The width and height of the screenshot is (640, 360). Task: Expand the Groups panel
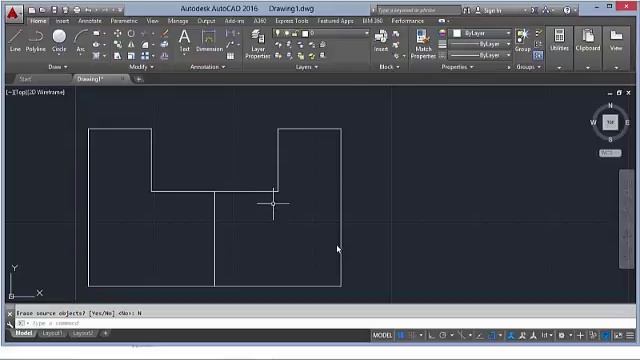[x=529, y=67]
